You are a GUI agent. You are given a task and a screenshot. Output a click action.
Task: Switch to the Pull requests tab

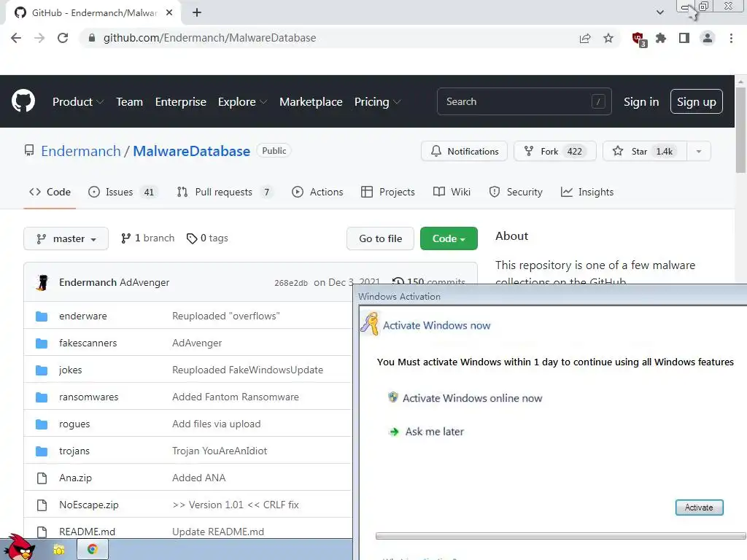pos(225,192)
